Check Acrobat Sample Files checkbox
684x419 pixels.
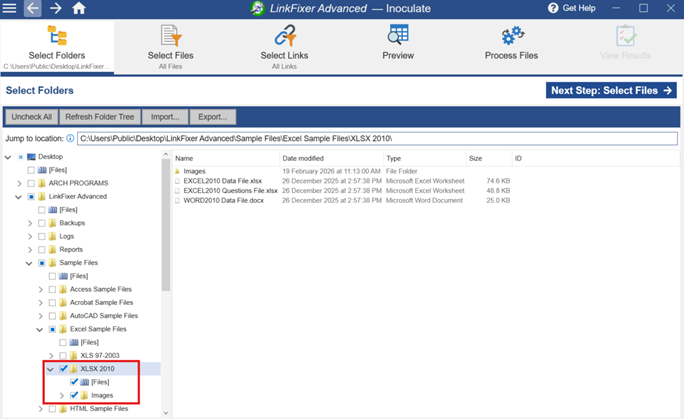(x=52, y=303)
